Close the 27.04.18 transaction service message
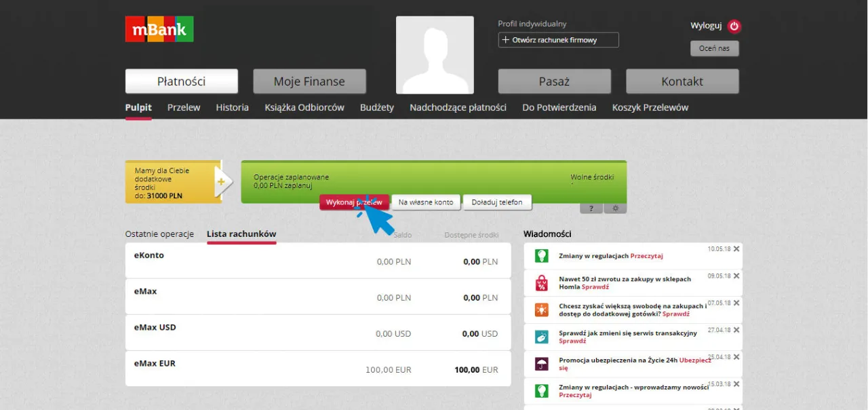This screenshot has width=868, height=410. tap(736, 330)
